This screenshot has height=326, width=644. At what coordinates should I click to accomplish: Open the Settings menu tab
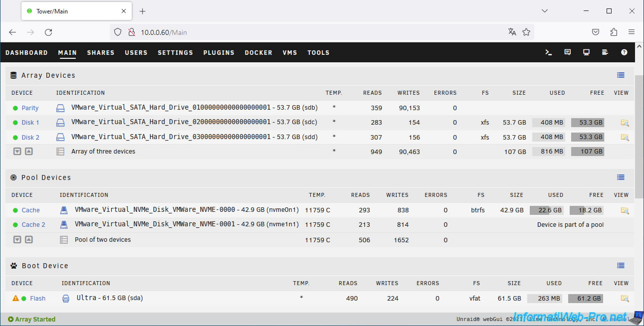coord(175,53)
